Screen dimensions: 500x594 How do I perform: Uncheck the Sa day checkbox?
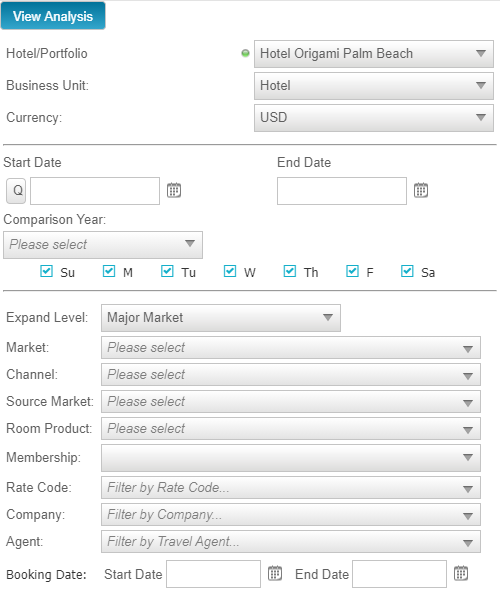click(x=407, y=271)
